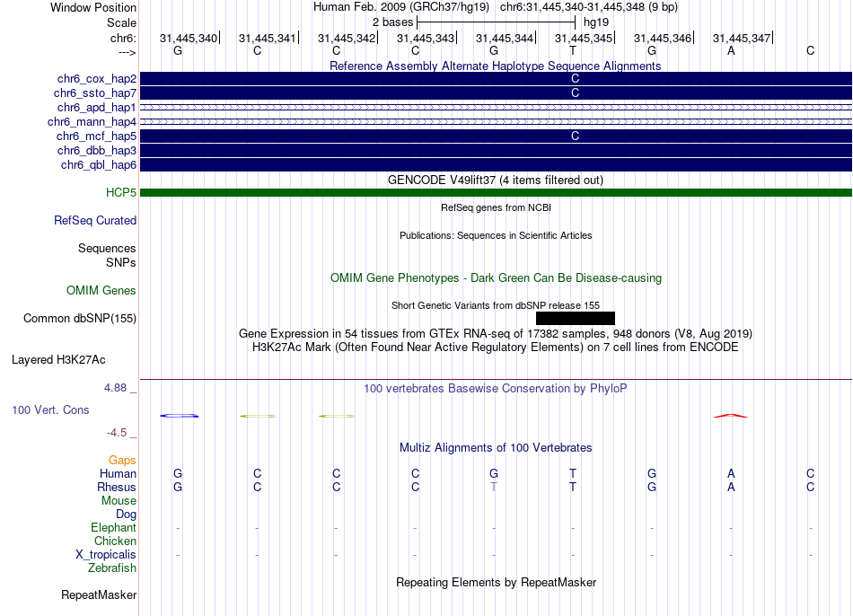853x616 pixels.
Task: Click the Sequences track label
Action: [x=107, y=248]
